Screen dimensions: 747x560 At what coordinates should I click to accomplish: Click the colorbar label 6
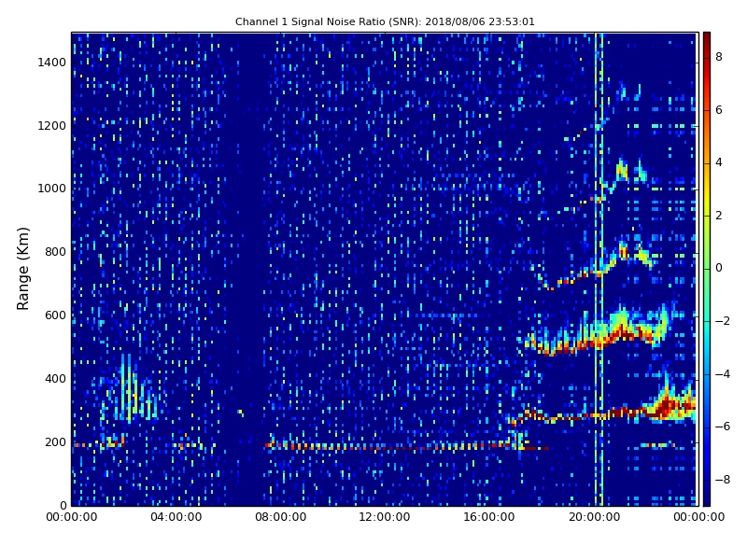pos(719,110)
